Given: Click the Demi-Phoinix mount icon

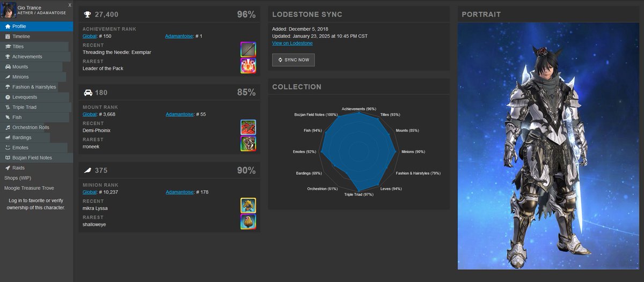Looking at the screenshot, I should coord(248,127).
